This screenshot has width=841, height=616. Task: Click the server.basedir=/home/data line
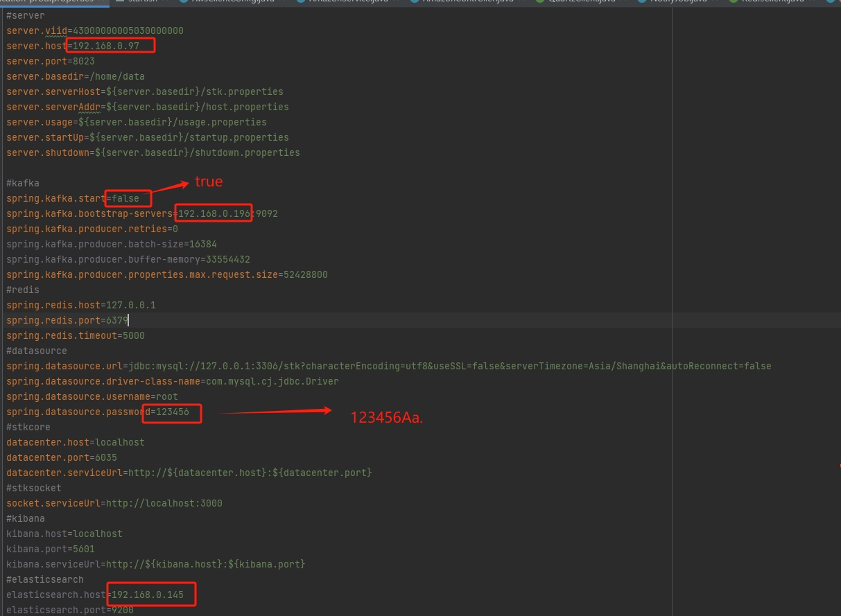point(76,76)
